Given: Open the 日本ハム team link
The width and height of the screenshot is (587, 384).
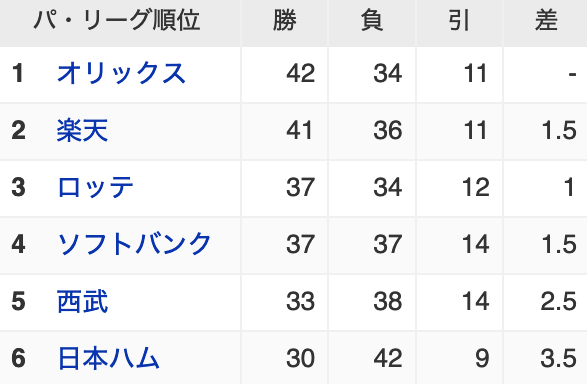Looking at the screenshot, I should 108,358.
